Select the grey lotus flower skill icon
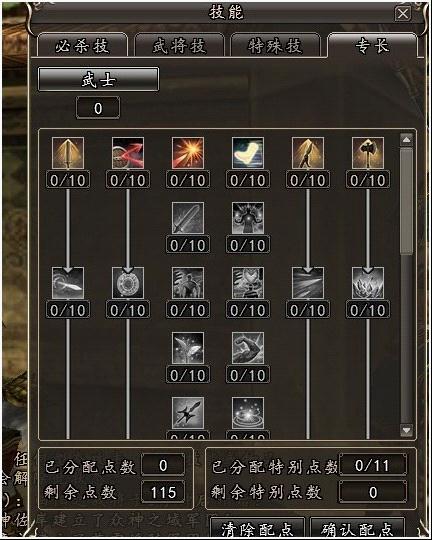 pyautogui.click(x=368, y=283)
